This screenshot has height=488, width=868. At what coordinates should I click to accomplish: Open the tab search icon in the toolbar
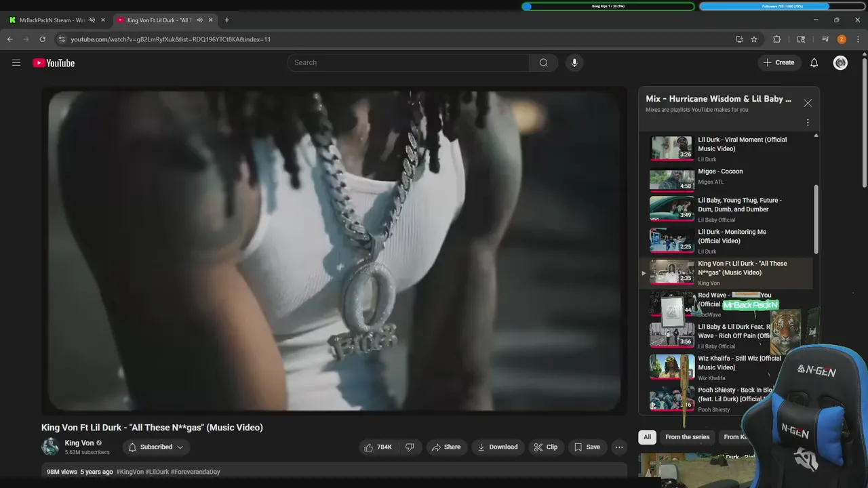click(801, 39)
